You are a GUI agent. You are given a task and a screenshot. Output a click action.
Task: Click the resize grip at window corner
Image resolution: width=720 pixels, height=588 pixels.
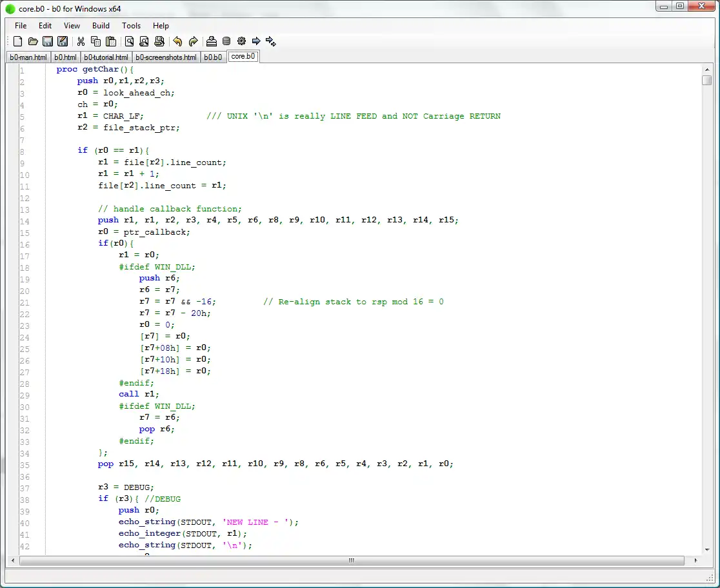[710, 578]
